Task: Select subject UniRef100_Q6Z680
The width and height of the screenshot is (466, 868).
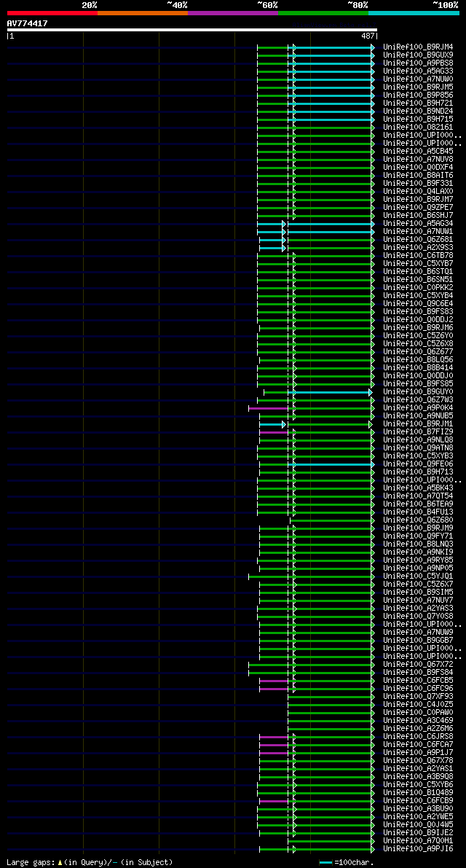Action: point(418,520)
